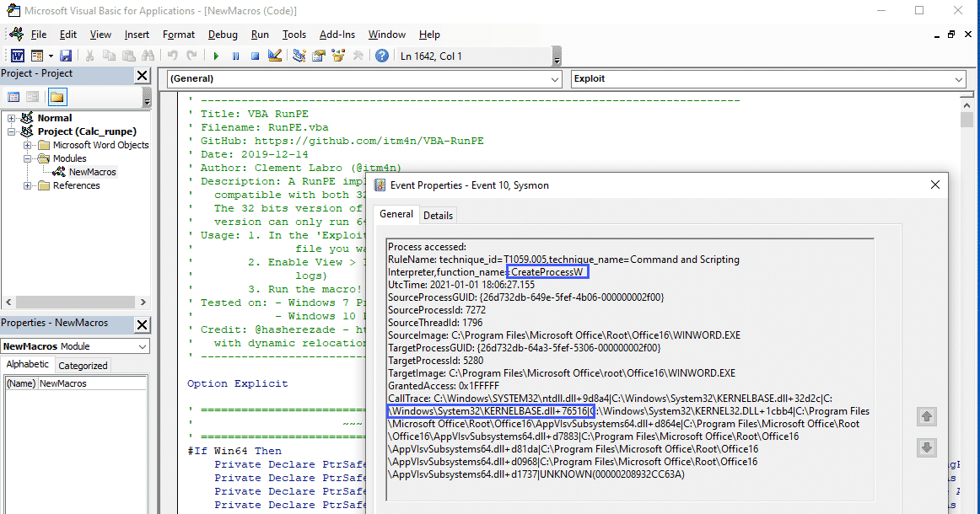Undo the last edit with the Undo icon
The height and width of the screenshot is (514, 980).
pyautogui.click(x=172, y=55)
